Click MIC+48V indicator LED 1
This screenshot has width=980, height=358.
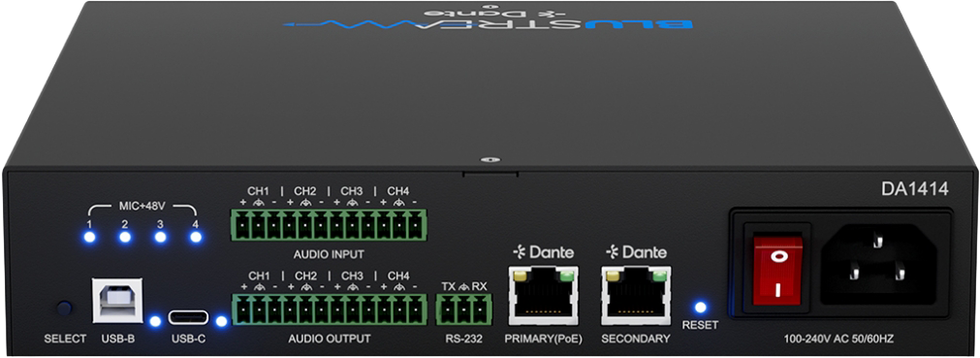click(89, 237)
